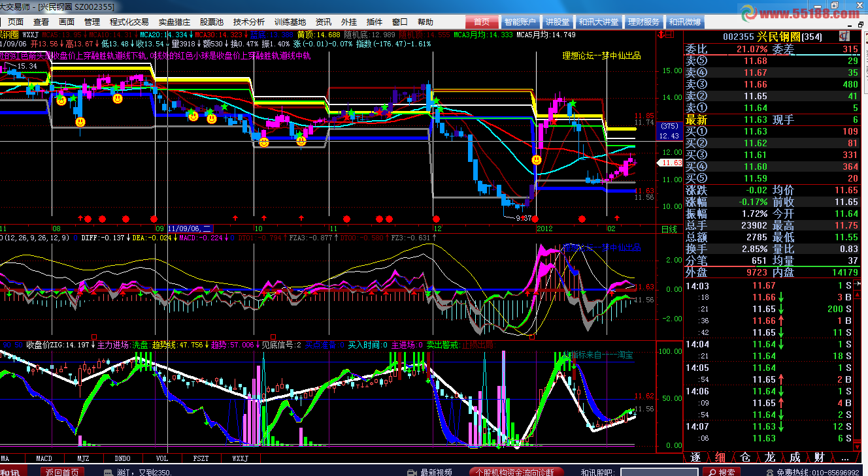Click the 买① price 11.63
The height and width of the screenshot is (476, 868).
click(x=756, y=131)
